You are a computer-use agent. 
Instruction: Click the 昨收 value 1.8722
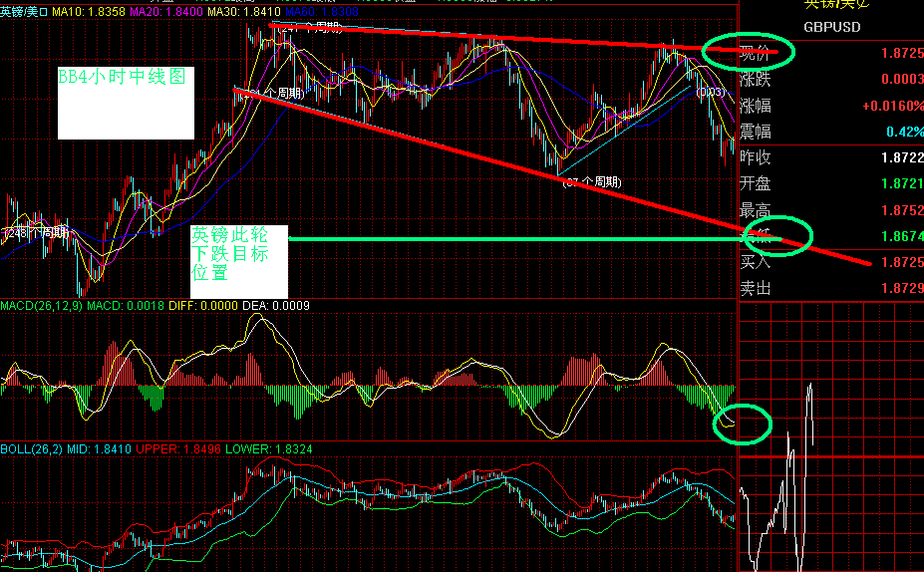coord(902,157)
